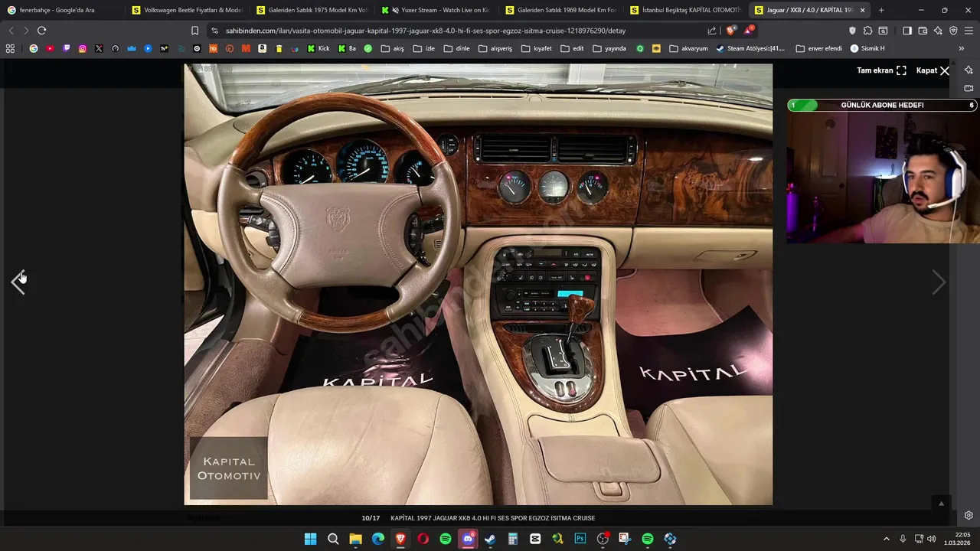This screenshot has height=551, width=980.
Task: Show more bookmarks with the overflow chevron
Action: [x=962, y=48]
